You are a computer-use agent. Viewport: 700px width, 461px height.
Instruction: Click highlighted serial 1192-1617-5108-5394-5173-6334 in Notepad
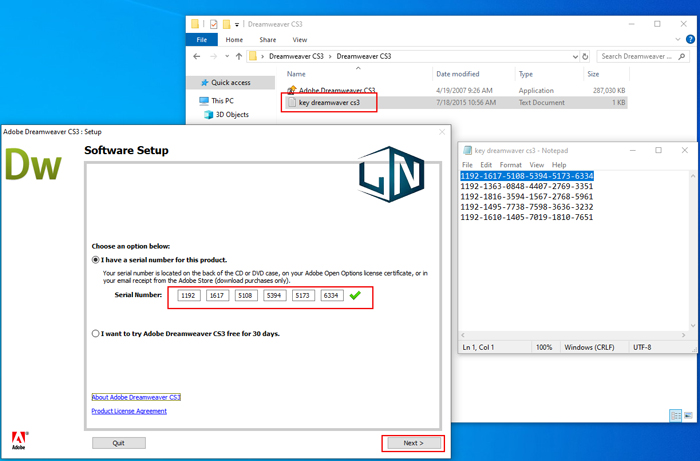click(x=527, y=176)
